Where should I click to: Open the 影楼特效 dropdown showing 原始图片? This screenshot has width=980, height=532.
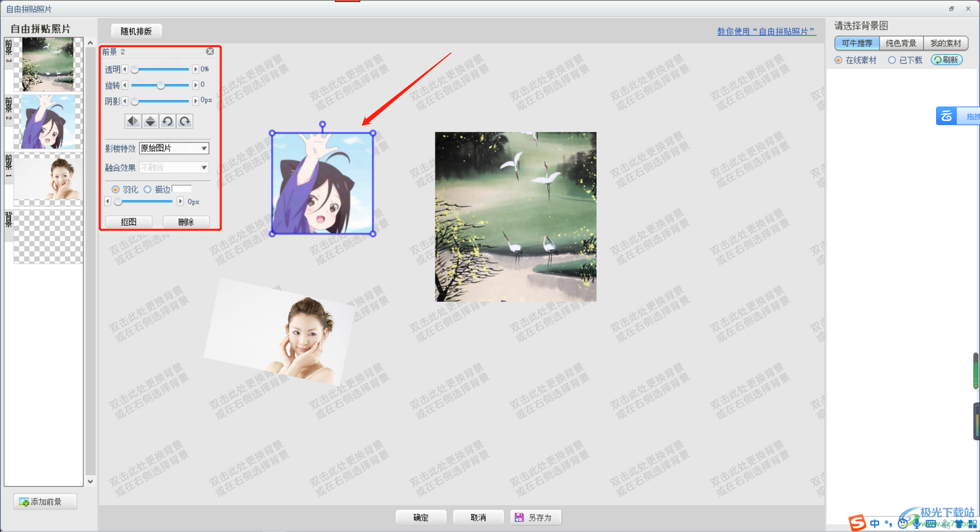click(174, 148)
